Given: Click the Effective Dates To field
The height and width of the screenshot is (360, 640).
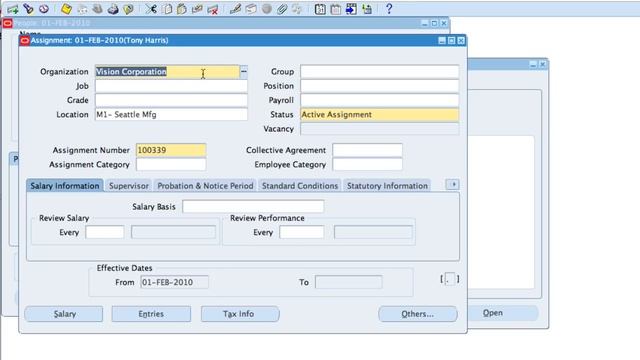Looking at the screenshot, I should (x=349, y=282).
